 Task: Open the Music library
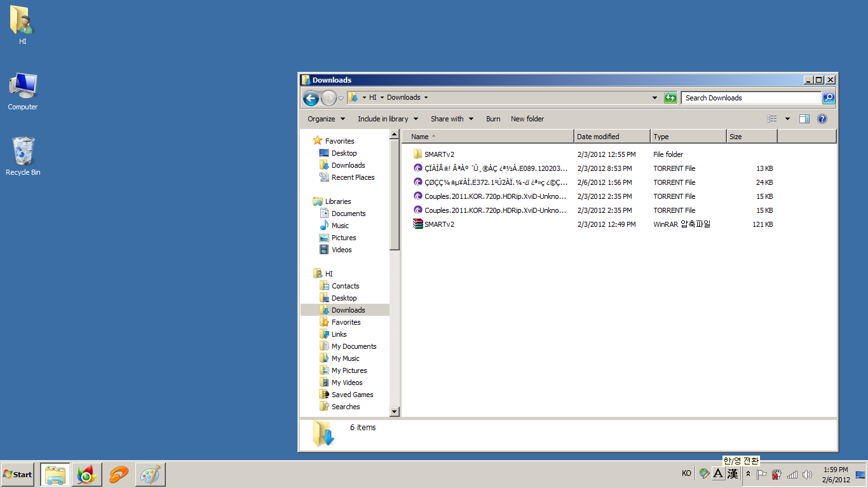pyautogui.click(x=340, y=226)
